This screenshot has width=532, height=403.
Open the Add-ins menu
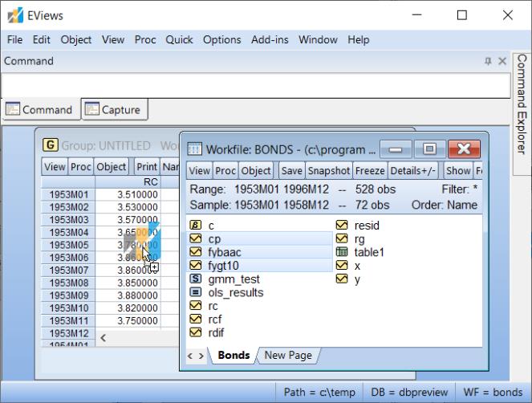270,39
